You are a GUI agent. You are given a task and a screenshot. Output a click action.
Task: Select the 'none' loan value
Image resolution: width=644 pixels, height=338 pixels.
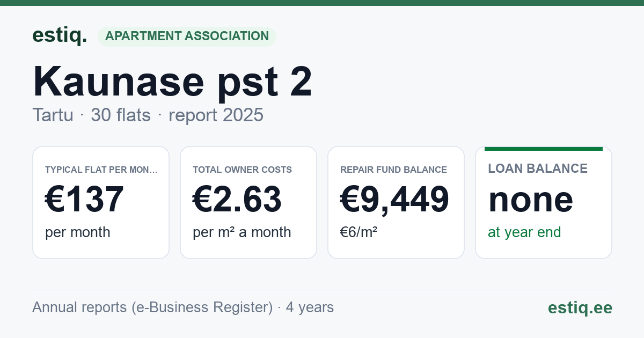531,200
